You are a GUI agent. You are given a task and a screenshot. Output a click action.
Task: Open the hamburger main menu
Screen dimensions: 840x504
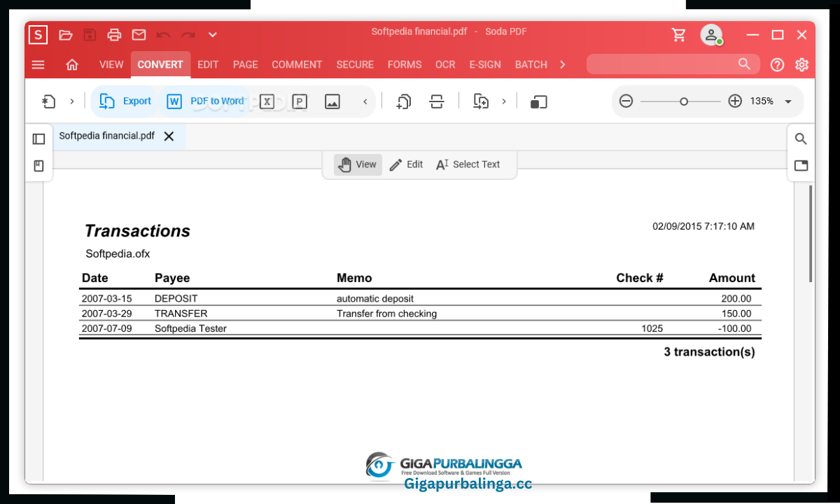tap(38, 64)
